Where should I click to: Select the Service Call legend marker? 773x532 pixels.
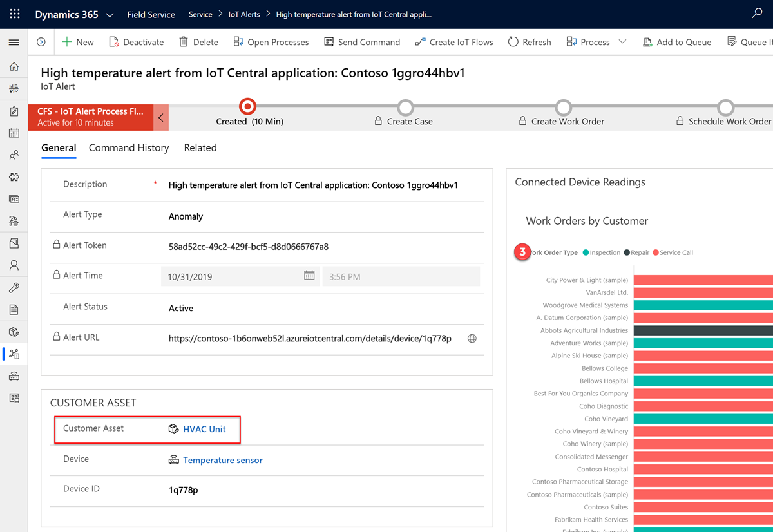pyautogui.click(x=656, y=252)
